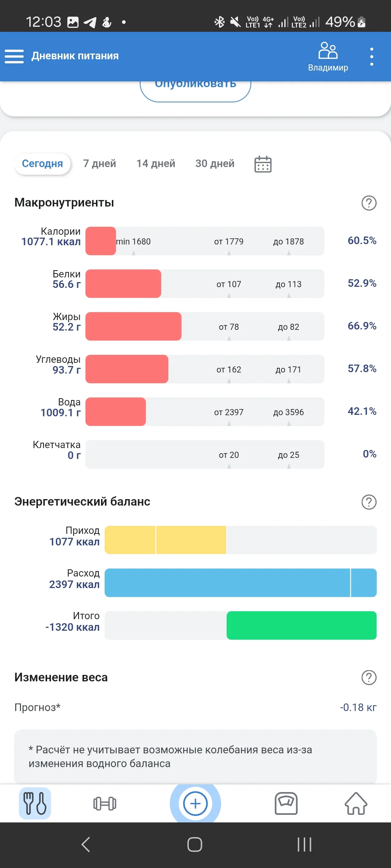This screenshot has width=391, height=868.
Task: Switch to the 14 дней tab
Action: coord(156,164)
